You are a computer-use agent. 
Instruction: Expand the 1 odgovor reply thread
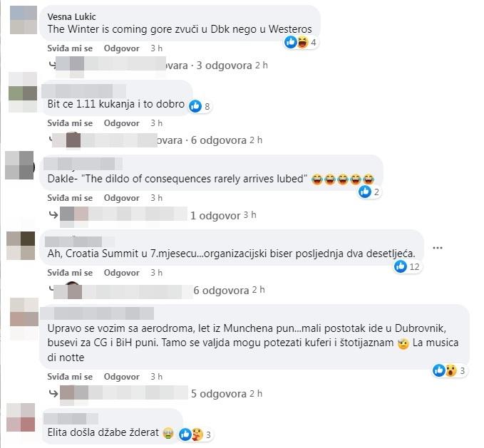pos(215,215)
